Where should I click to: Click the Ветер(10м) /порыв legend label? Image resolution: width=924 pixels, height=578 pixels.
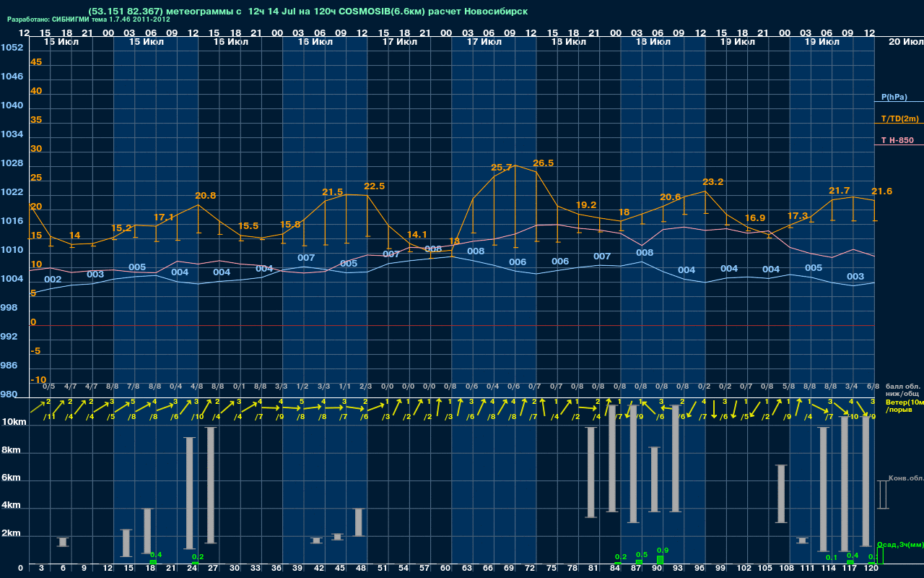click(905, 405)
